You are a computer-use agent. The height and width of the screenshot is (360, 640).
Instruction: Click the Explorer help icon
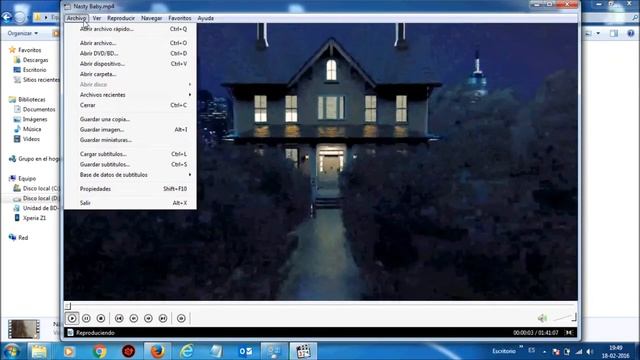click(x=631, y=33)
